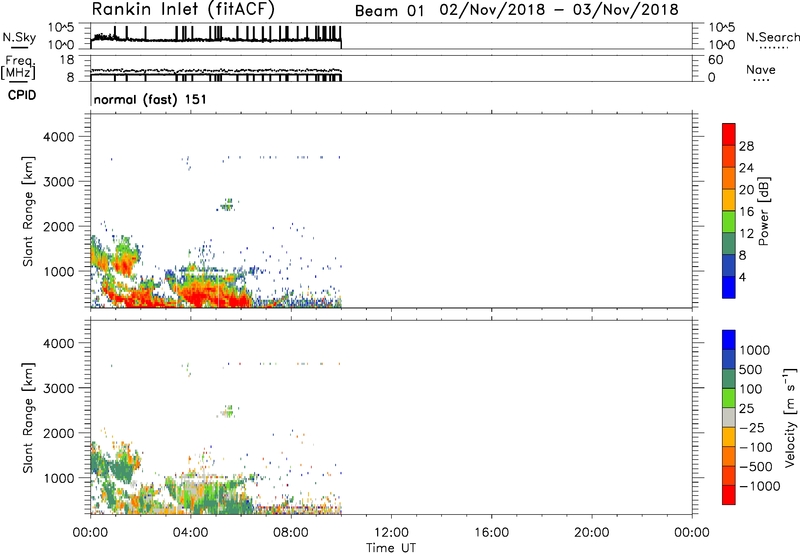This screenshot has width=800, height=554.
Task: Click the 'Beam 01' label
Action: tap(389, 11)
